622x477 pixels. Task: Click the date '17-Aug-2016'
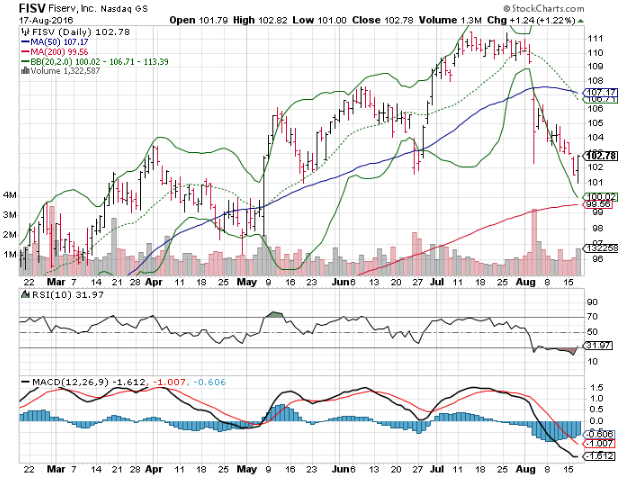pyautogui.click(x=46, y=20)
